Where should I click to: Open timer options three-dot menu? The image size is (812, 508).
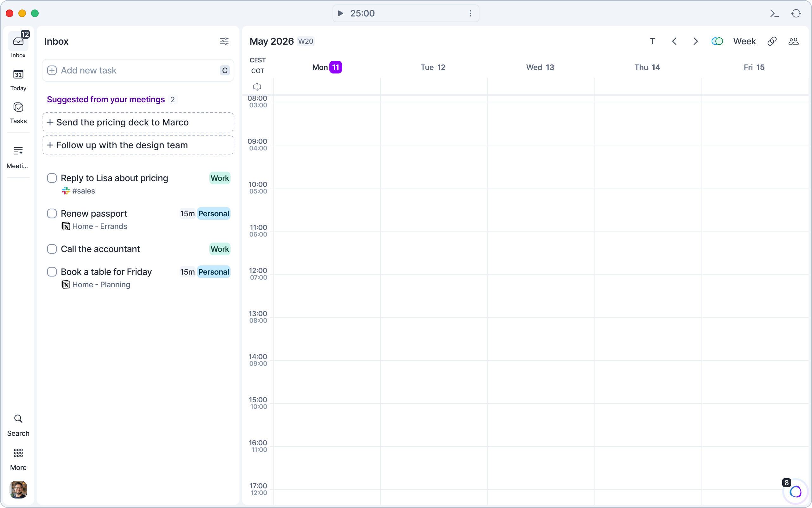point(470,13)
